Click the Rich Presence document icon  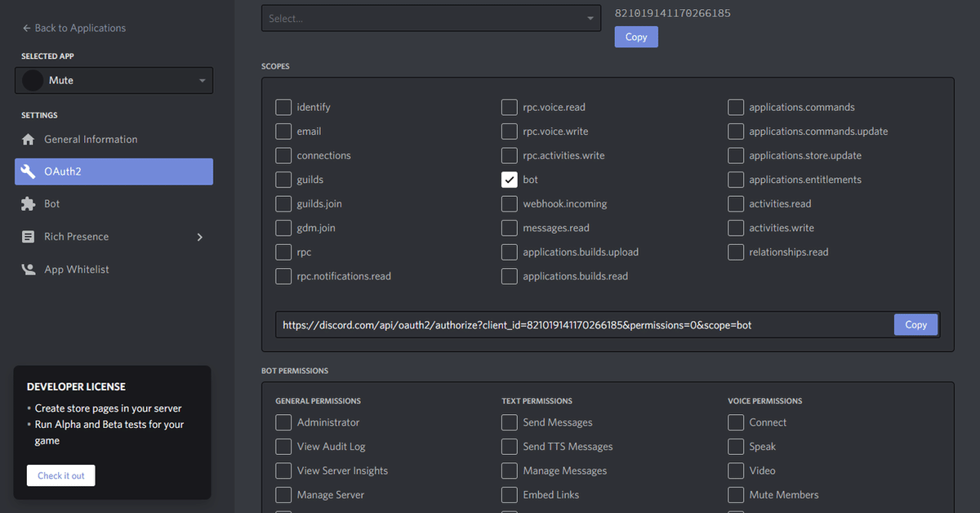point(29,237)
